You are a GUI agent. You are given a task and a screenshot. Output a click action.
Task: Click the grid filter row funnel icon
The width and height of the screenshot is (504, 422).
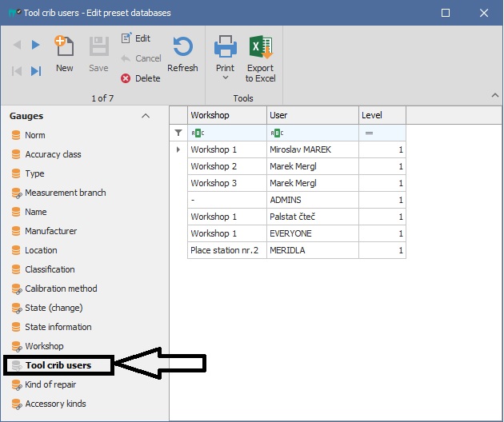(x=178, y=133)
